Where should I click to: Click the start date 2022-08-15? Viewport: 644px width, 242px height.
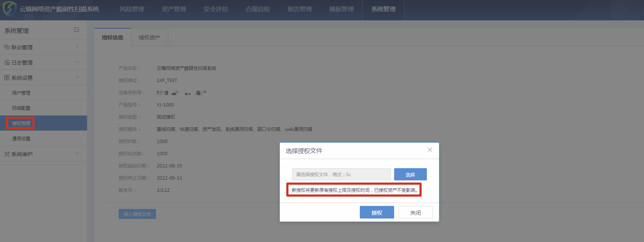click(170, 166)
